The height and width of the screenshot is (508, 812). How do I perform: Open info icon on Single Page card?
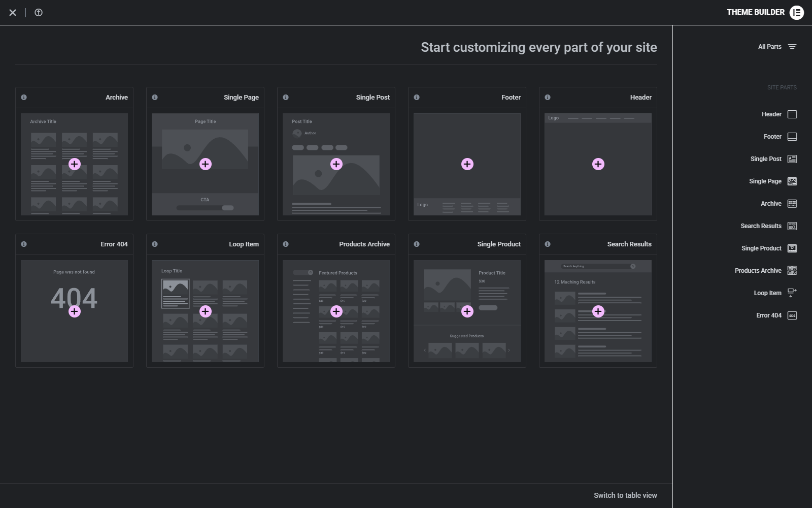point(155,98)
